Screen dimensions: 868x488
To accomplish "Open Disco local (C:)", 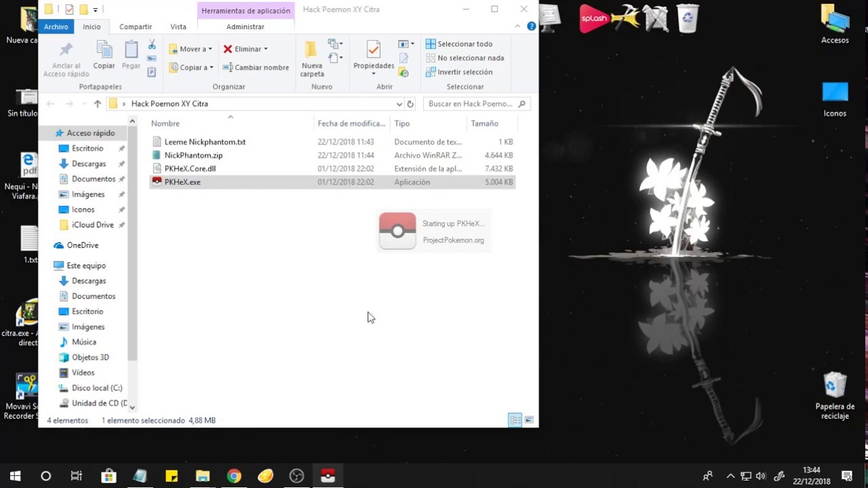I will pyautogui.click(x=97, y=388).
